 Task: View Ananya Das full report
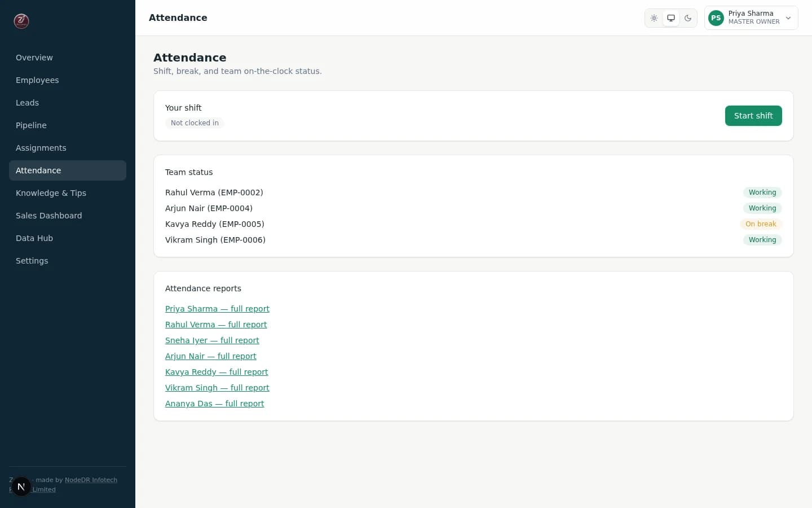point(214,404)
